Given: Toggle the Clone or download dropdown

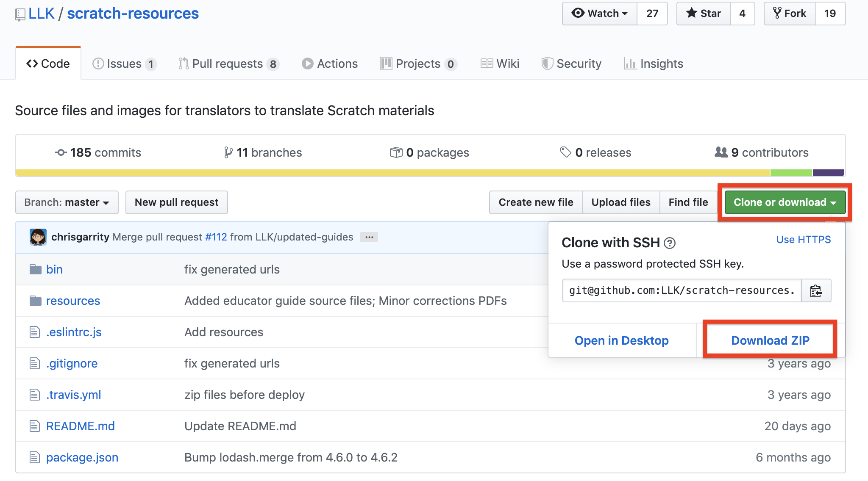Looking at the screenshot, I should point(785,202).
